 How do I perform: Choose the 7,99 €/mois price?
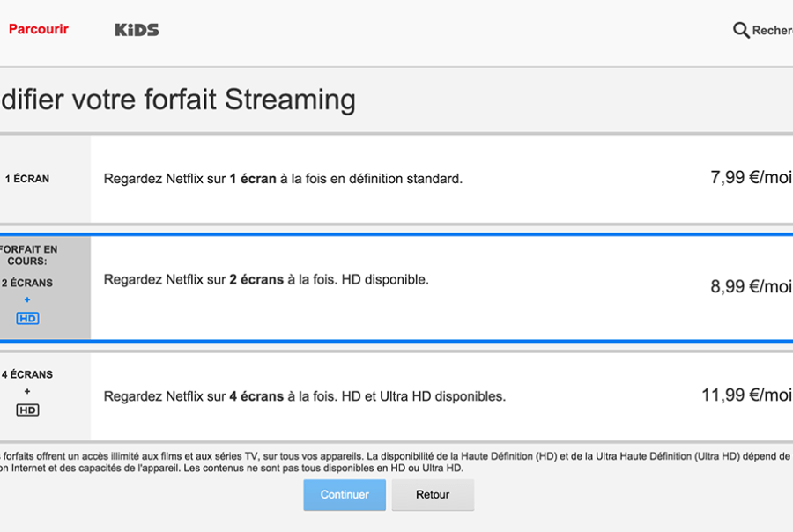click(x=752, y=177)
